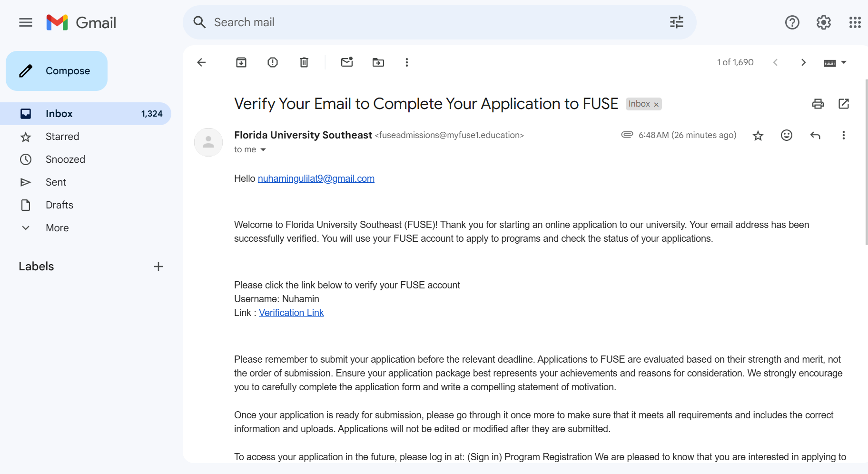The image size is (868, 474).
Task: Remove the Inbox label from email
Action: (x=656, y=104)
